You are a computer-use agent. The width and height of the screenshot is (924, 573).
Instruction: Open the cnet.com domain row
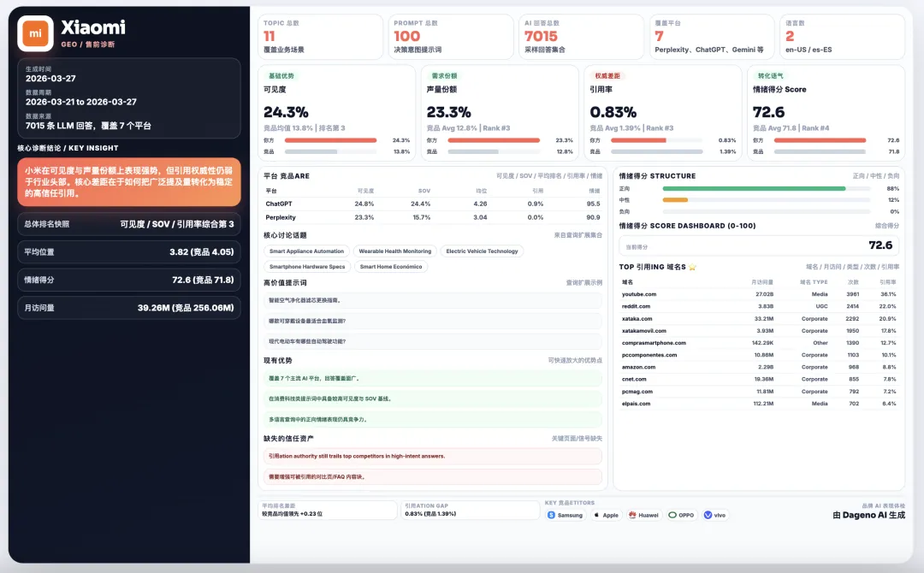(x=759, y=379)
